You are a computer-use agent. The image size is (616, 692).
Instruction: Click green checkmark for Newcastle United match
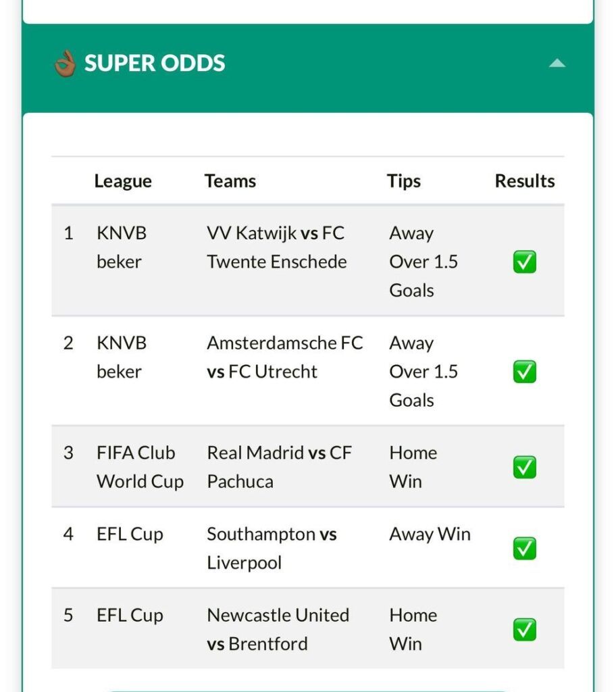(525, 629)
